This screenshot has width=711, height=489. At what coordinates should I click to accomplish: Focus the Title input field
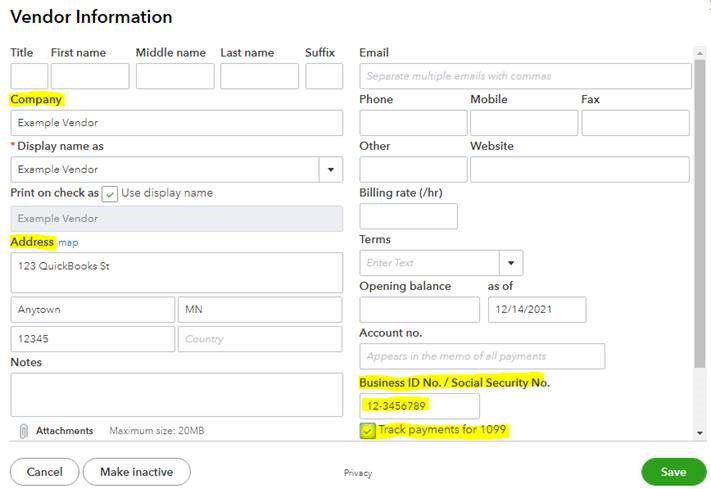[x=29, y=76]
